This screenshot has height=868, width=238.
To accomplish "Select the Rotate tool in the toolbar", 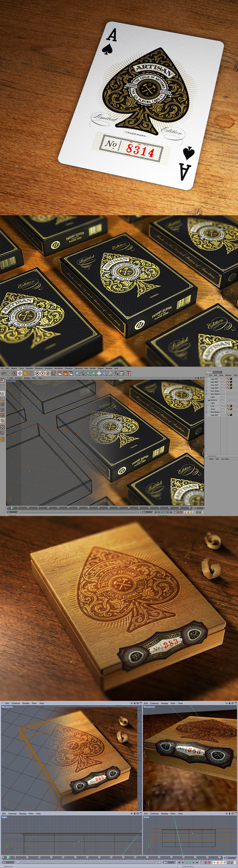I will tap(31, 373).
